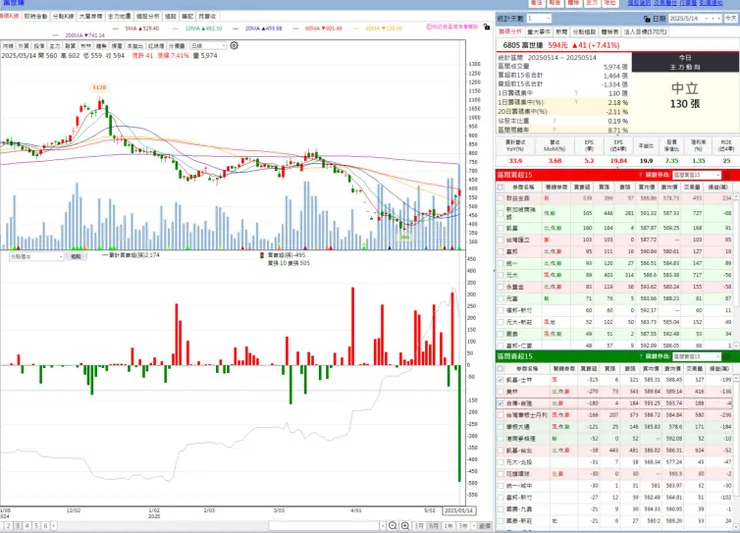Switch to the 重大事件 tab

[x=538, y=32]
